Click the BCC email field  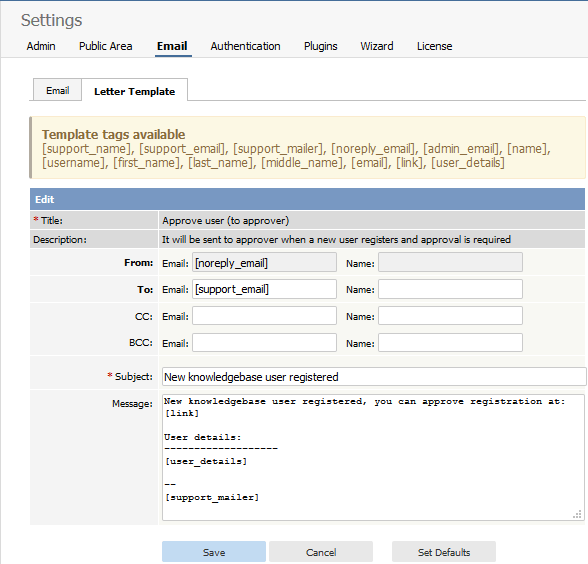pos(264,343)
